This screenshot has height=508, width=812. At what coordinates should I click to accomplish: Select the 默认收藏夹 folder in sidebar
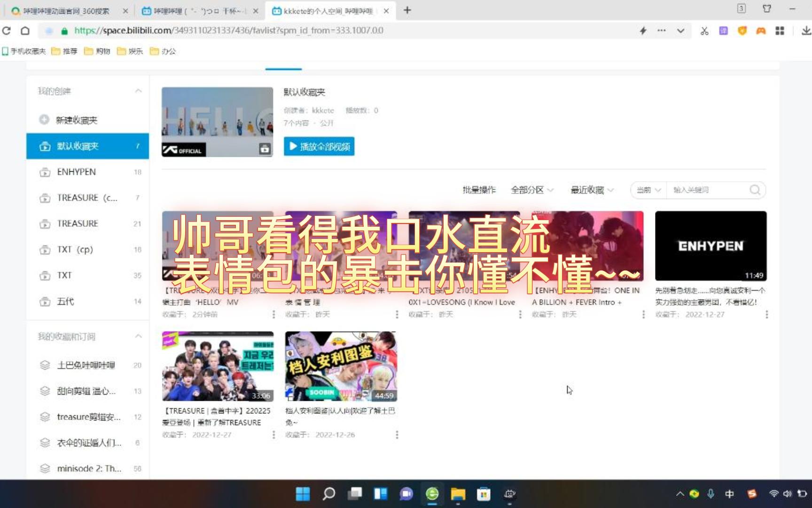tap(87, 146)
